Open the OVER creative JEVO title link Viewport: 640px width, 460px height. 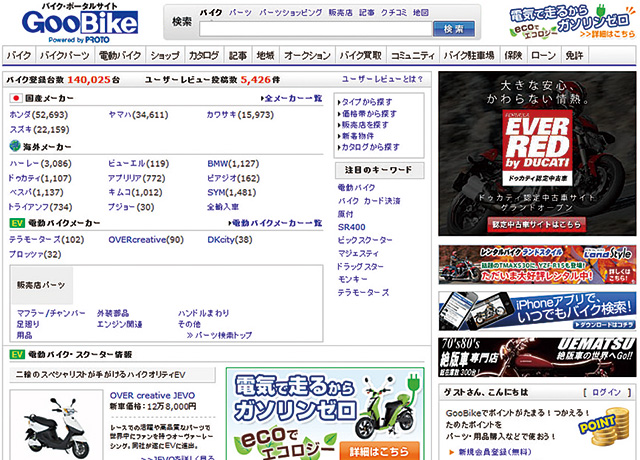coord(152,395)
